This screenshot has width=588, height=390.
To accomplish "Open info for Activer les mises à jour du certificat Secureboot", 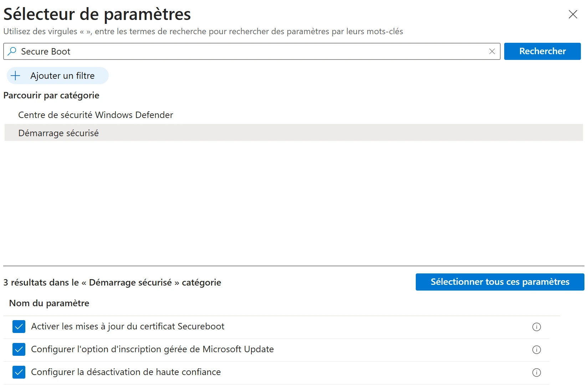I will pyautogui.click(x=536, y=327).
